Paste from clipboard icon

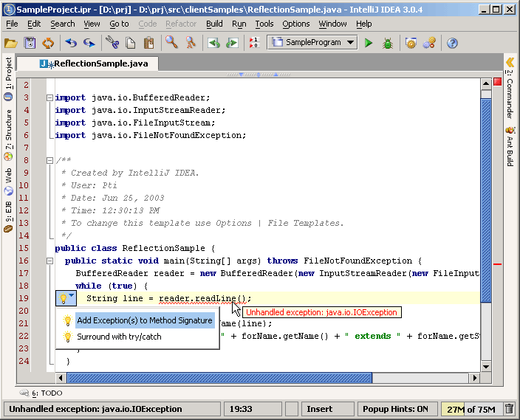[x=148, y=43]
